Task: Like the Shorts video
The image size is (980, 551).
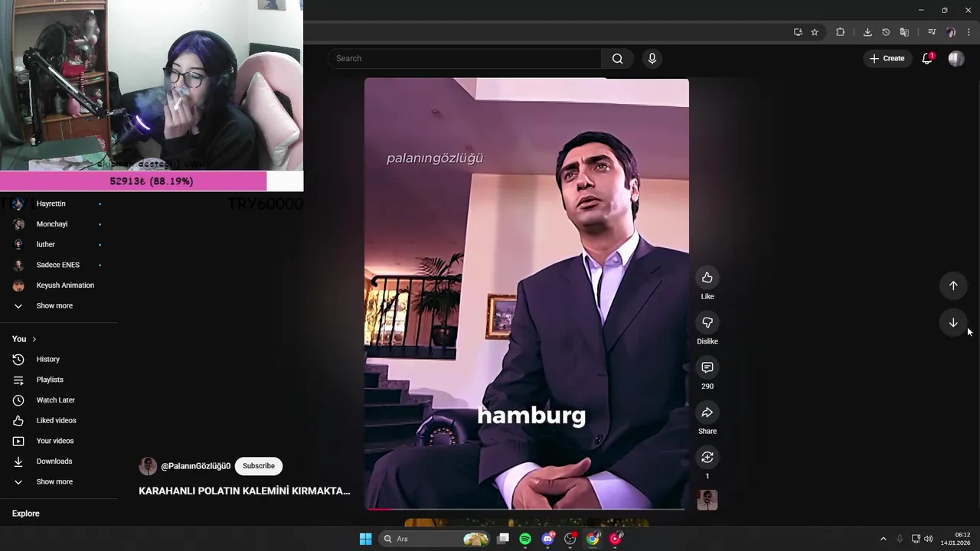Action: pos(707,278)
